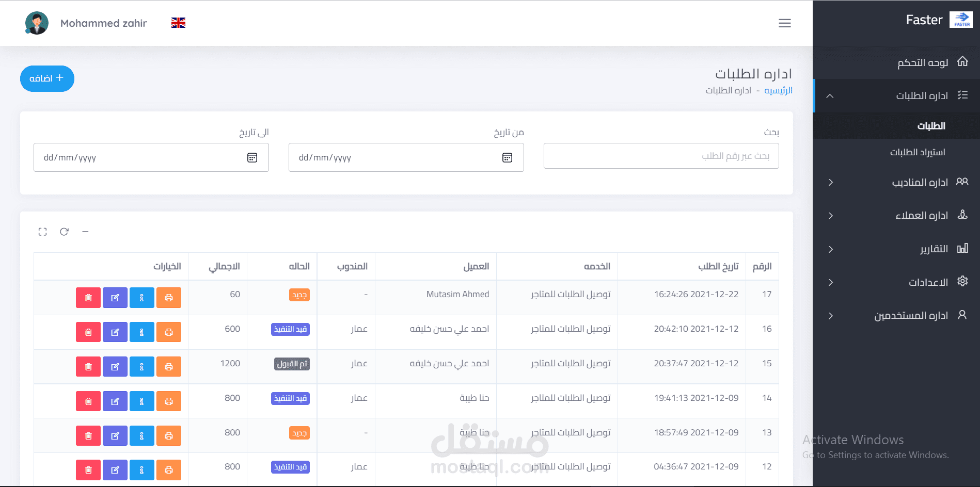This screenshot has width=980, height=487.
Task: Open لوحه التحكم dashboard
Action: point(896,62)
